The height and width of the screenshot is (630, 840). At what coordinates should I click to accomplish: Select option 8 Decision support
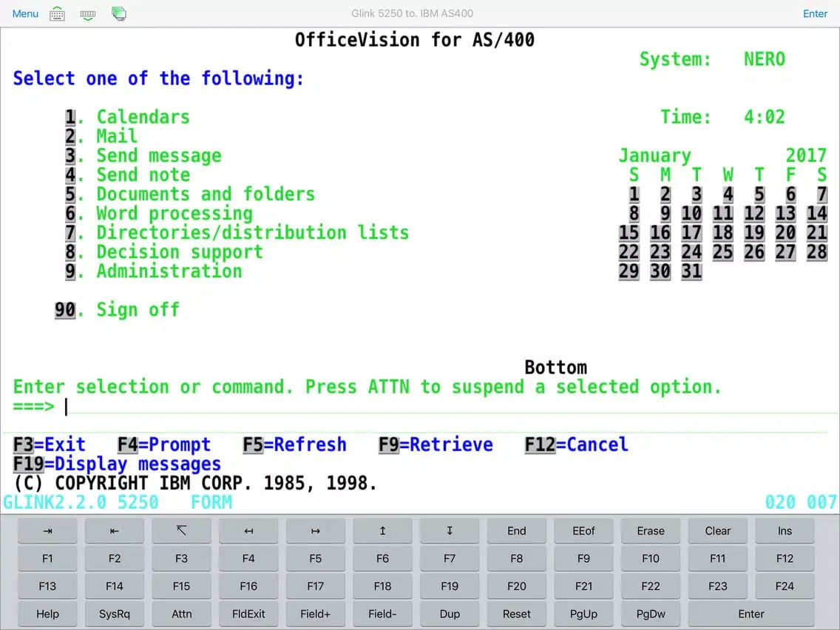coord(164,252)
